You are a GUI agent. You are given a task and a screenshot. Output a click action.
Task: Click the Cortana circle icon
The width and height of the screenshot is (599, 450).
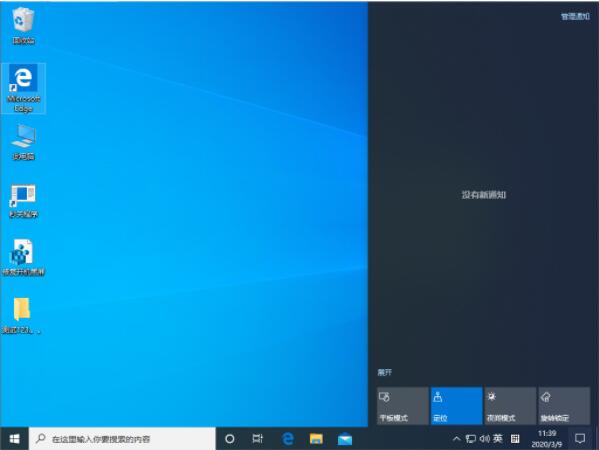pos(230,439)
